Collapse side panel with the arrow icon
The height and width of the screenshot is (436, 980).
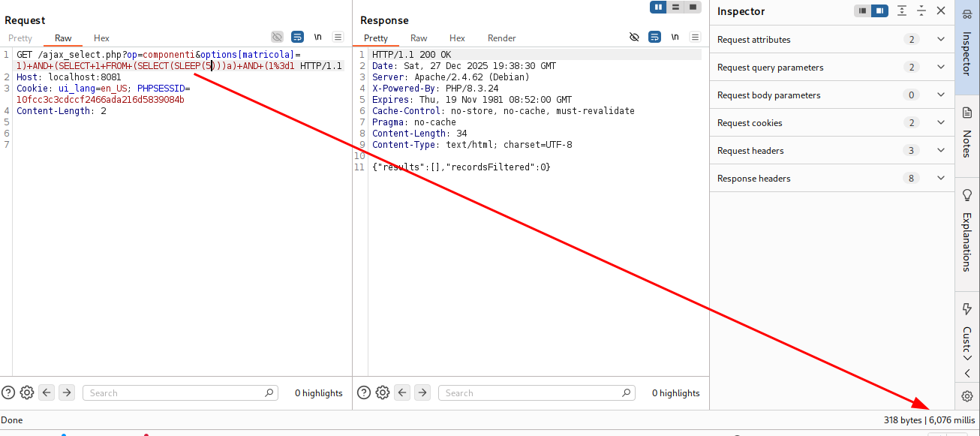click(x=967, y=374)
